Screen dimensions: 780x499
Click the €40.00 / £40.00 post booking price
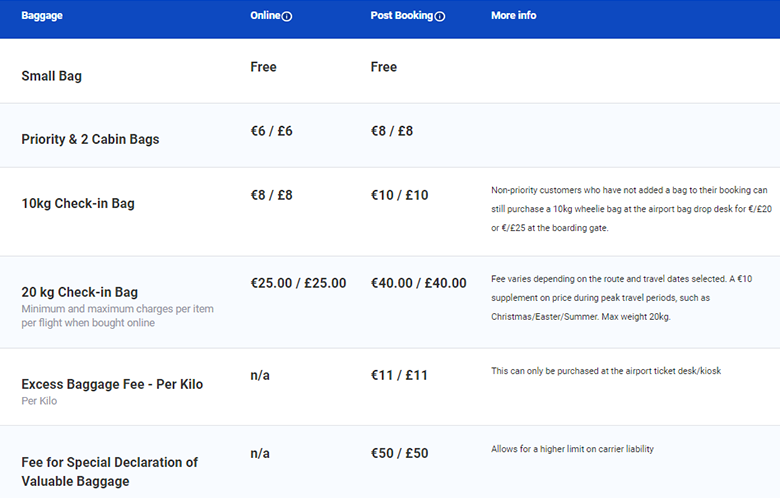pos(418,283)
